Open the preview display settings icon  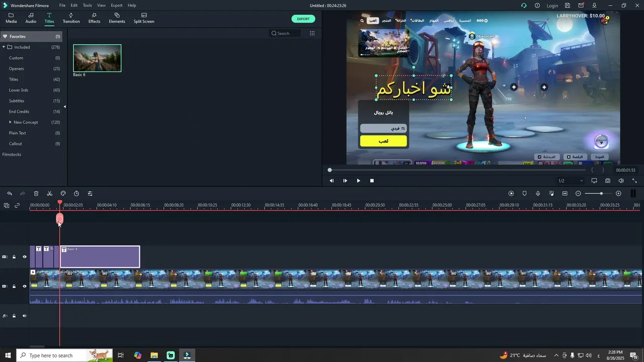(594, 180)
